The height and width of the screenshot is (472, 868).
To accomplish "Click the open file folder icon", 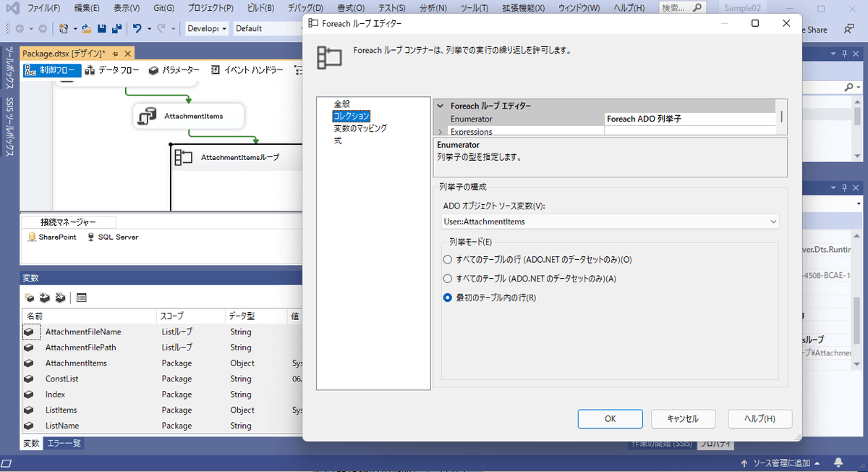I will (87, 29).
